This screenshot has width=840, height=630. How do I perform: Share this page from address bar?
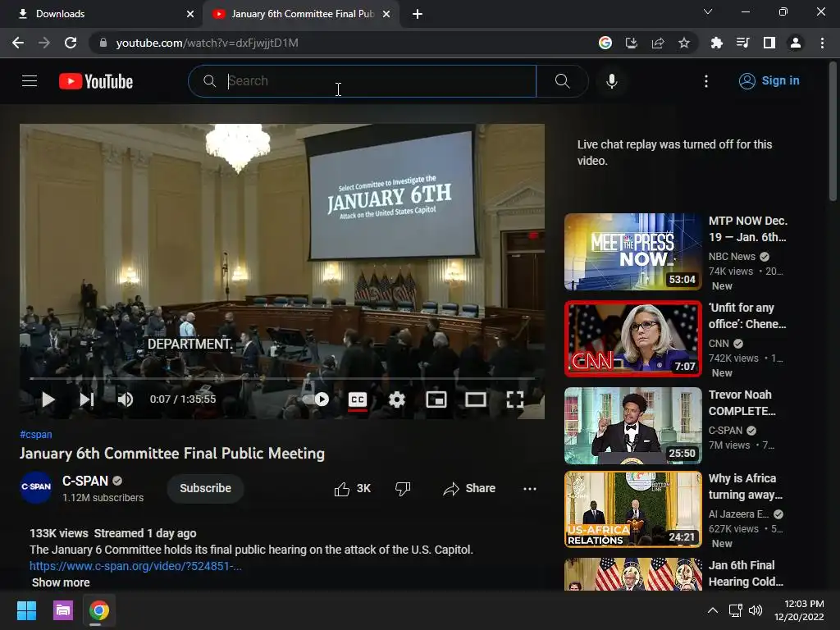657,43
